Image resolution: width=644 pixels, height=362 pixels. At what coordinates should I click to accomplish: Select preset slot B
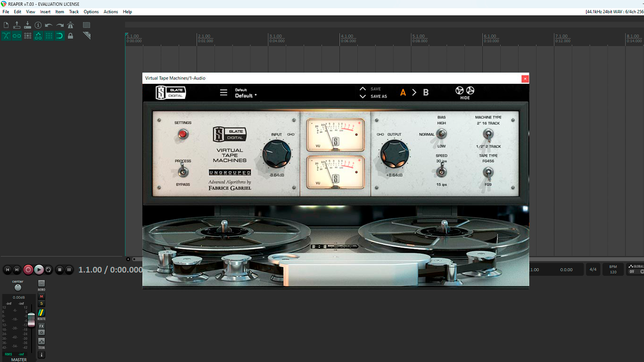(x=426, y=92)
